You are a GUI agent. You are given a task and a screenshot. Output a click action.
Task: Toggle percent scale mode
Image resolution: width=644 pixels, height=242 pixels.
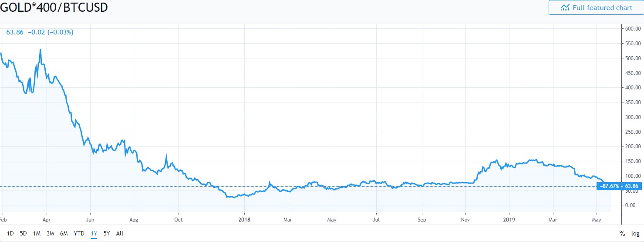(x=622, y=233)
